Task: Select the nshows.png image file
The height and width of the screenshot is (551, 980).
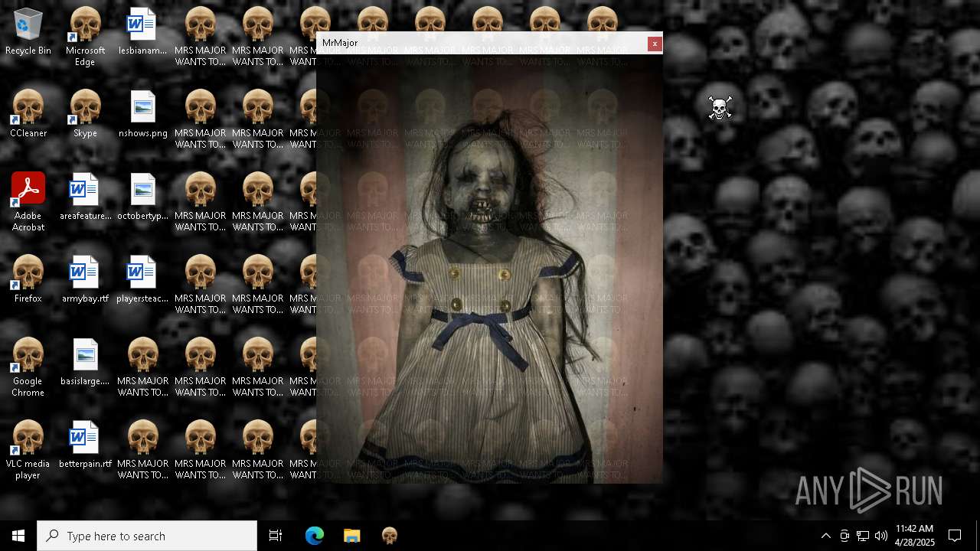Action: pyautogui.click(x=142, y=114)
